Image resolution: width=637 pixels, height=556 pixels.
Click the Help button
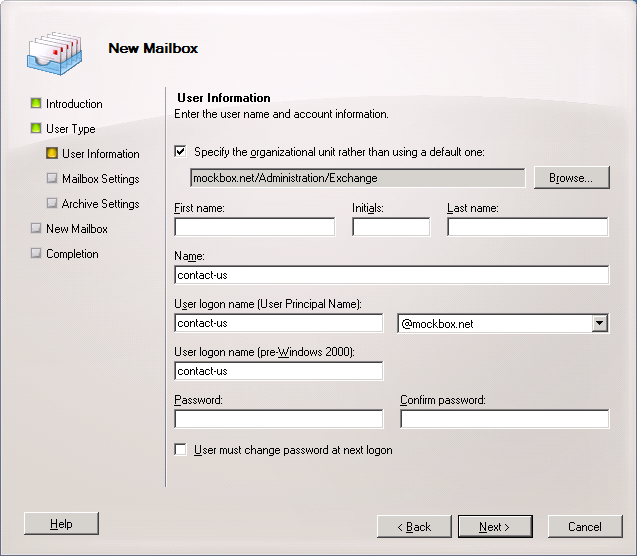[61, 524]
